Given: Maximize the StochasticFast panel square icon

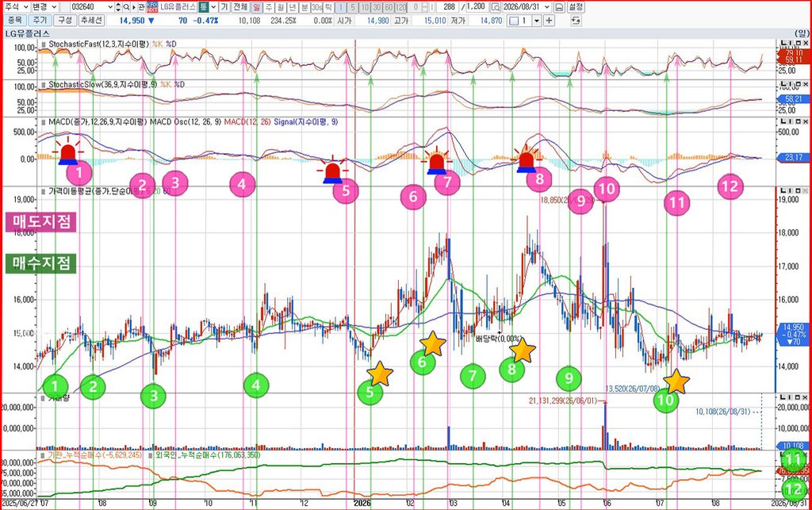Looking at the screenshot, I should pos(798,43).
